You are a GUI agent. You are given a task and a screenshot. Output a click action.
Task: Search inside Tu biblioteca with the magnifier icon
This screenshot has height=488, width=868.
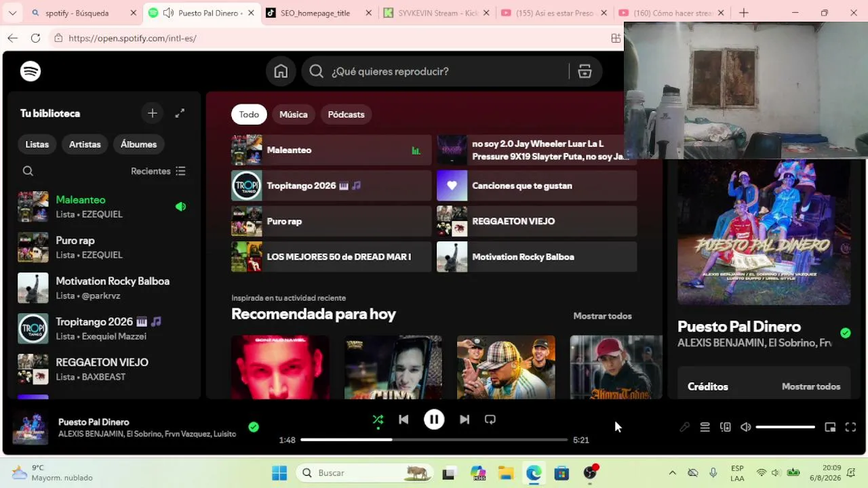[28, 171]
